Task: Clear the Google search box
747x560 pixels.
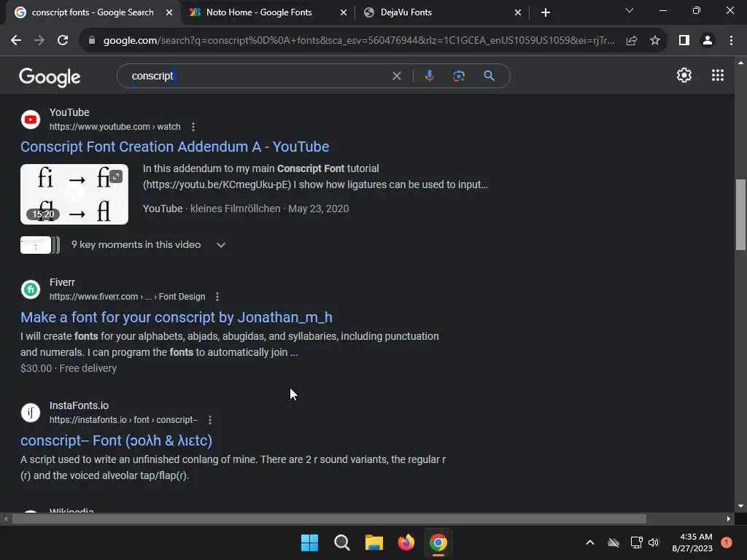Action: pos(396,76)
